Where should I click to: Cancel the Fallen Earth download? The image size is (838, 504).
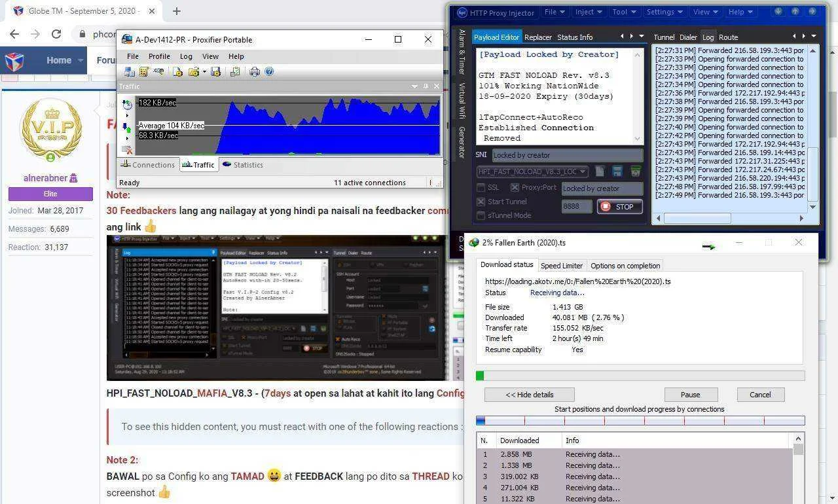click(x=760, y=395)
